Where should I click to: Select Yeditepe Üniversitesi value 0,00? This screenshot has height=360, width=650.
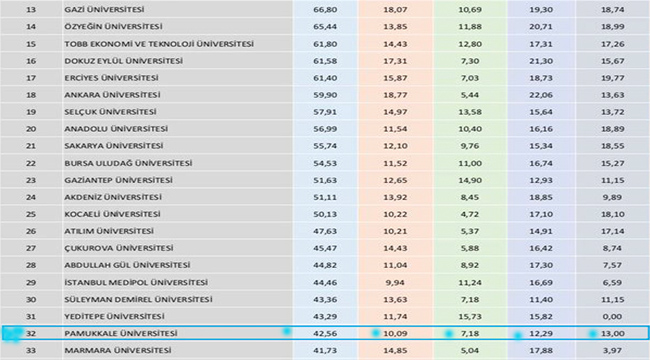[612, 316]
